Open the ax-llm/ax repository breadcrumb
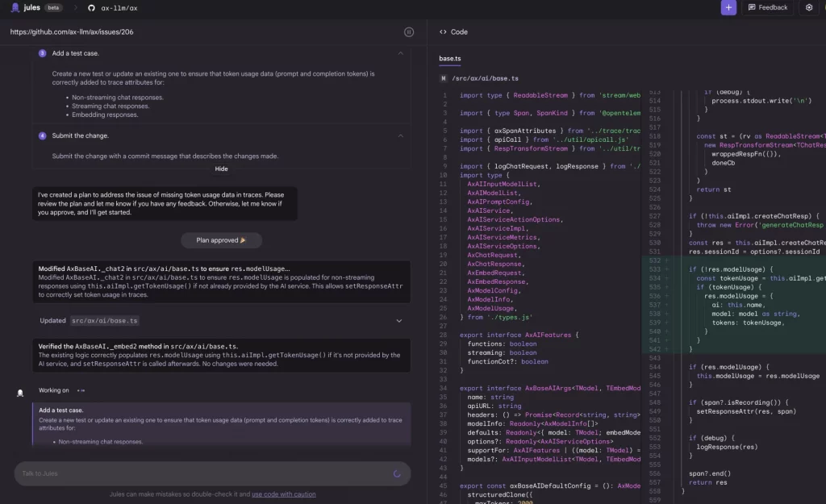 (118, 7)
